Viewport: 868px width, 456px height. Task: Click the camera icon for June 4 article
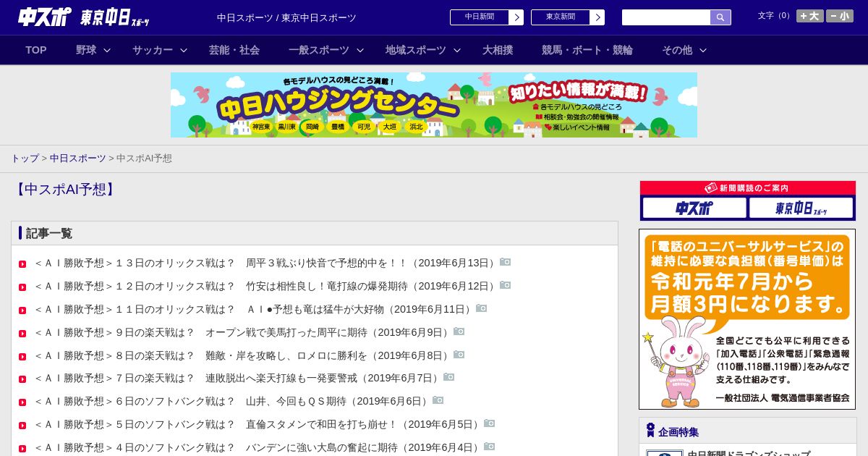[x=490, y=447]
